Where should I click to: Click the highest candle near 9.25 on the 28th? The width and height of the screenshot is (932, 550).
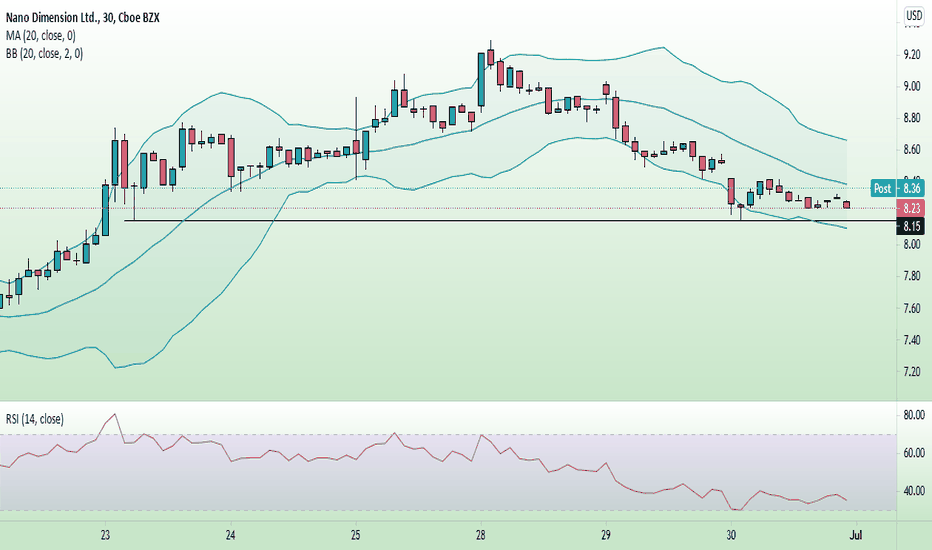click(490, 56)
